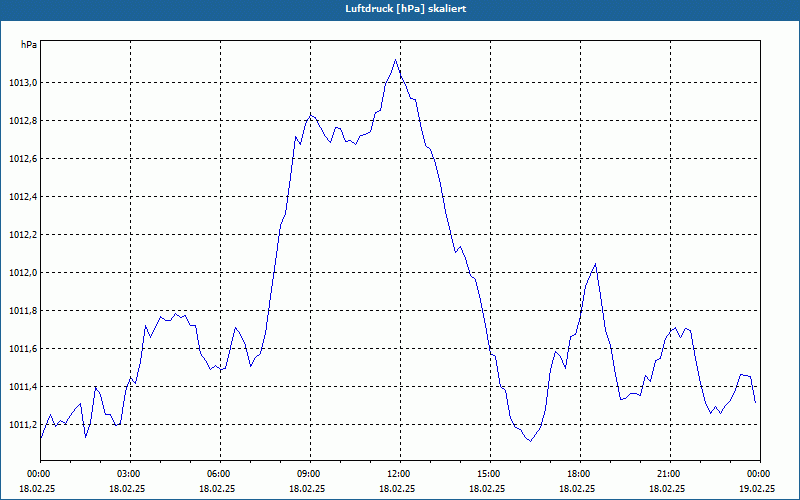
Task: Click the 1011,2 pressure axis label
Action: [x=23, y=425]
